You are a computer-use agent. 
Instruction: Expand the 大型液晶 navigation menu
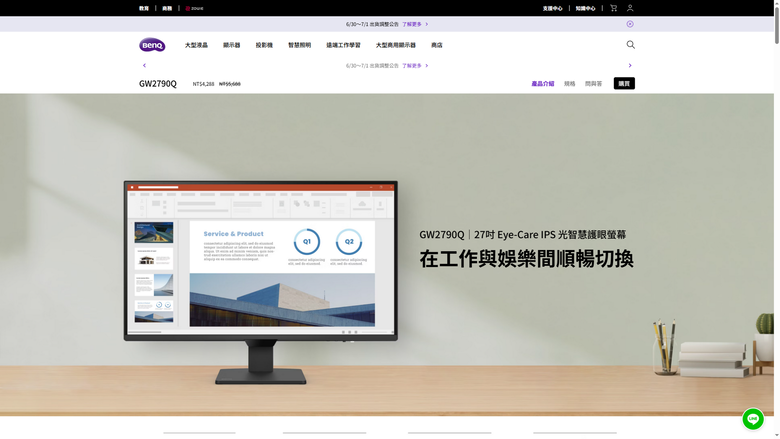click(196, 45)
